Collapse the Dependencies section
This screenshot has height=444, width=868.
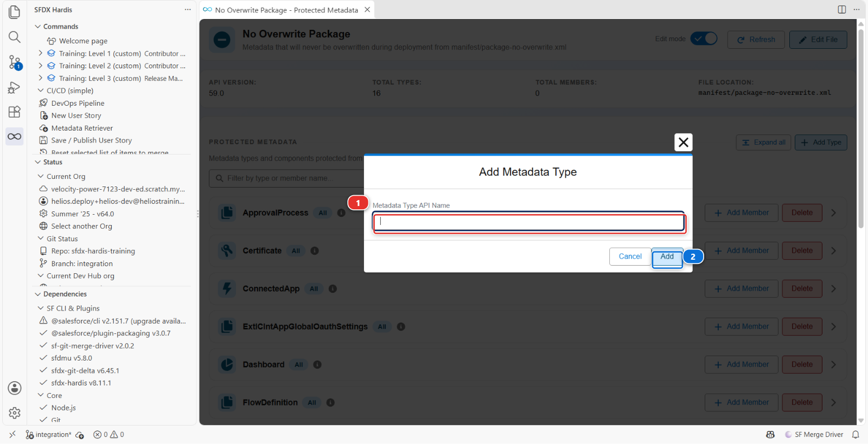click(38, 294)
